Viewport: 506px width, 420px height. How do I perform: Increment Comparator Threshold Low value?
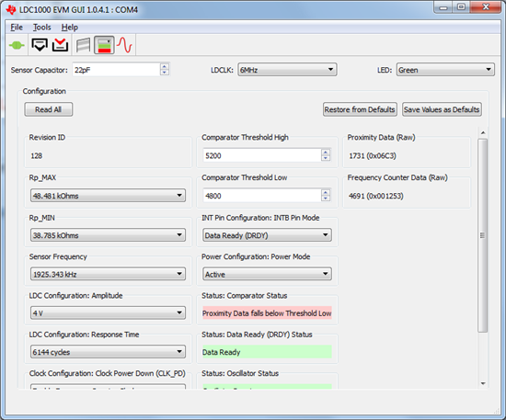[x=326, y=192]
